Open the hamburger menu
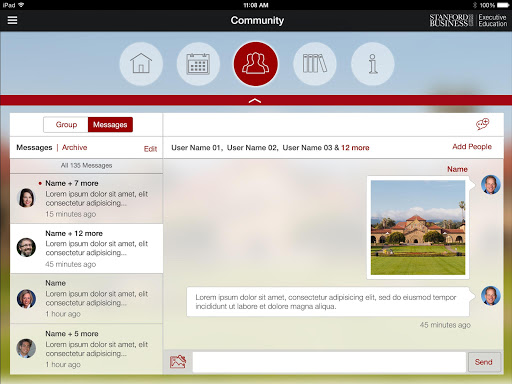The width and height of the screenshot is (512, 384). 12,20
